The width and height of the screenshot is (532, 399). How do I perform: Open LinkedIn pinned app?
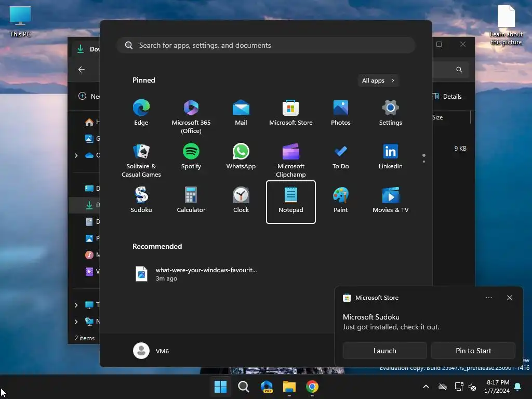pyautogui.click(x=391, y=156)
